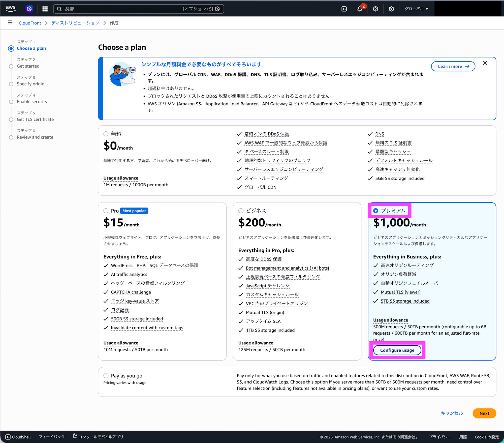Open the notifications bell
Screen dimensions: 504x443
[x=360, y=9]
